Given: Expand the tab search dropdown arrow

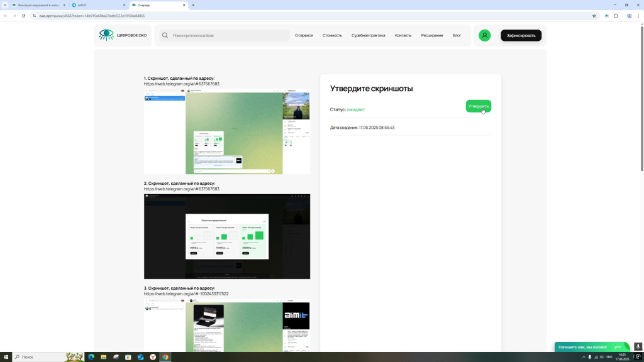Looking at the screenshot, I should [5, 5].
